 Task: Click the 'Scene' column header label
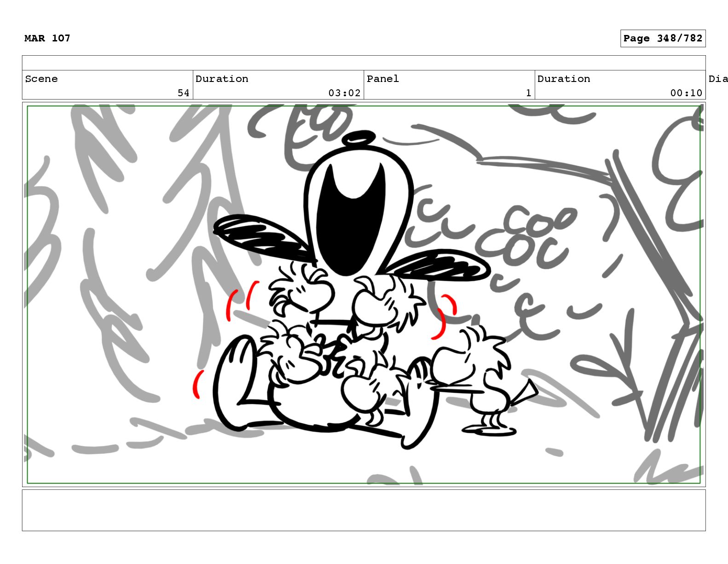[x=41, y=79]
